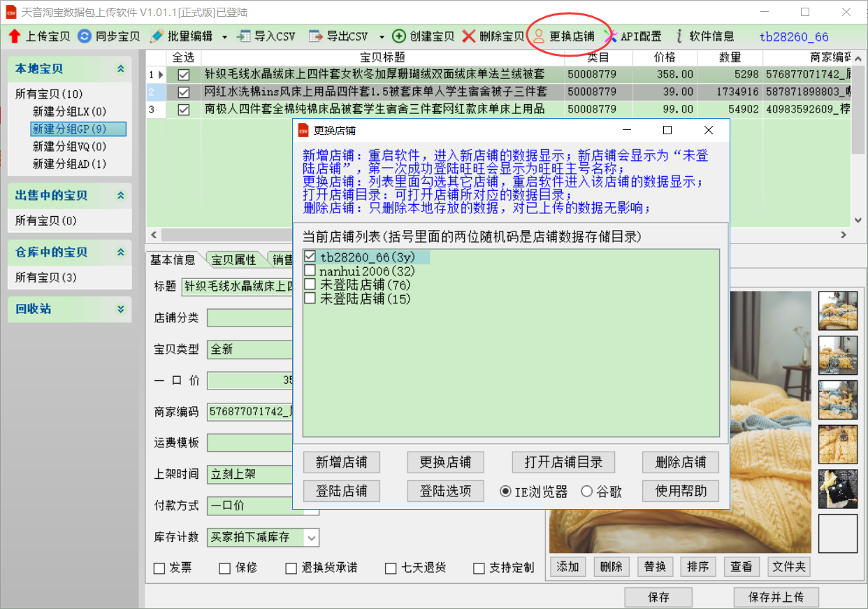Collapse the Local Items panel section
868x609 pixels.
(121, 69)
